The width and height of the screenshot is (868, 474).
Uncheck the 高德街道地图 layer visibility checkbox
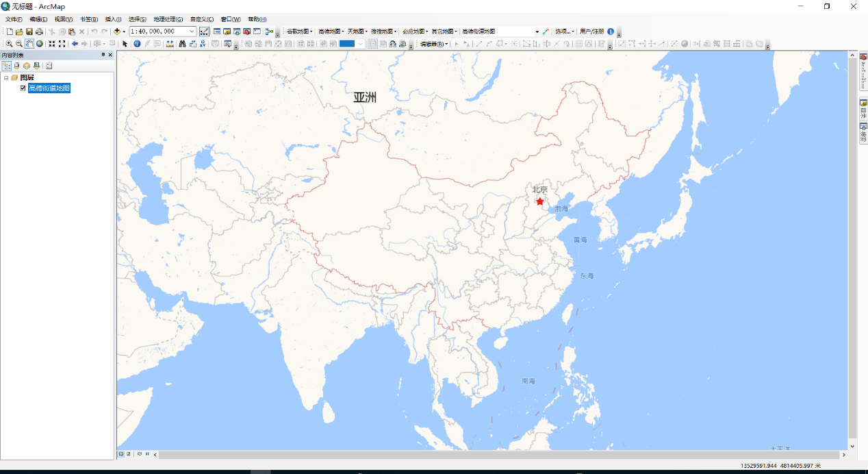point(23,88)
